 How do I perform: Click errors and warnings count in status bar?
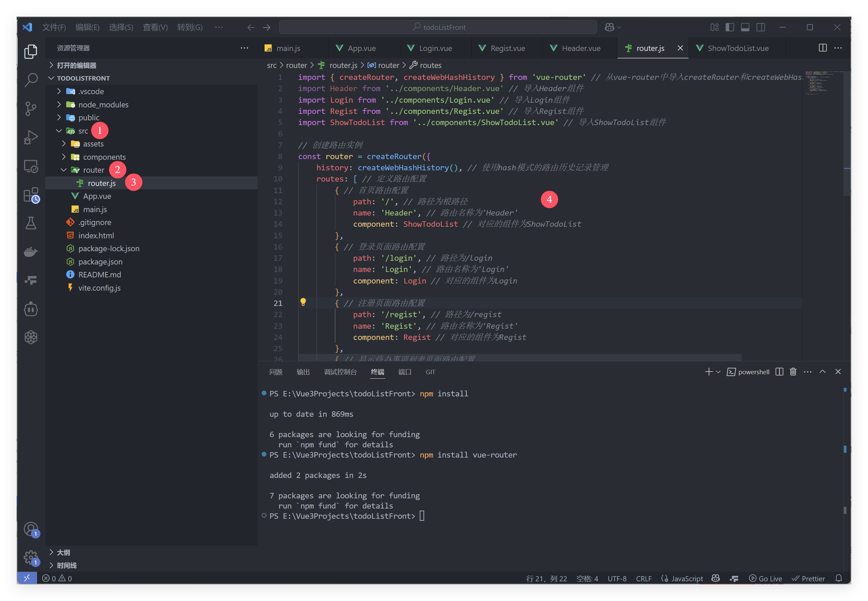[57, 579]
